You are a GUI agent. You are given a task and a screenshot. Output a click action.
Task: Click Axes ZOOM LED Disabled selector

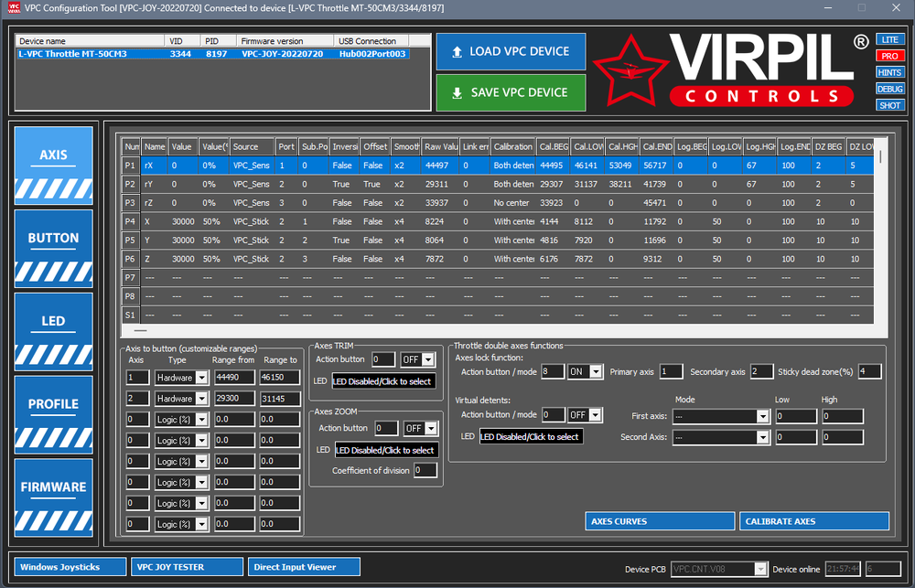click(387, 450)
